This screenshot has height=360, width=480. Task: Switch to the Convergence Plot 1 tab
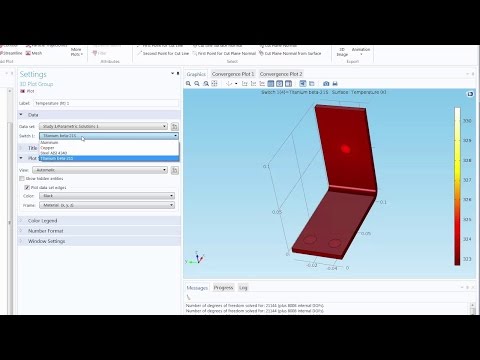pos(233,74)
